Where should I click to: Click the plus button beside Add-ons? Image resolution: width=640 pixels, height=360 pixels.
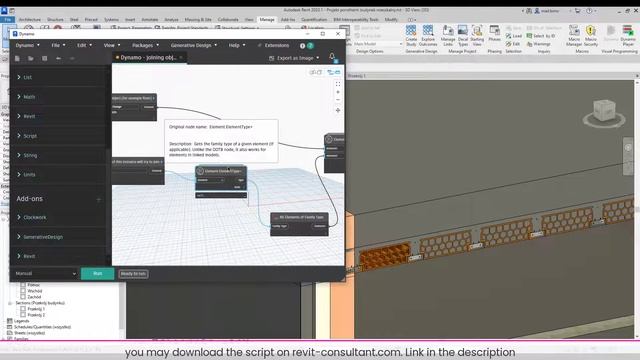click(98, 200)
